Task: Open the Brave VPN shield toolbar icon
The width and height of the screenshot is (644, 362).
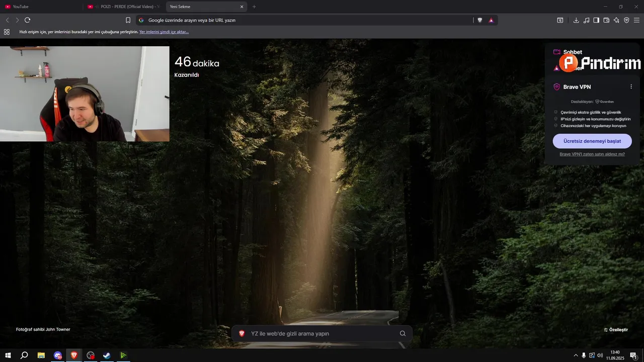Action: click(626, 20)
